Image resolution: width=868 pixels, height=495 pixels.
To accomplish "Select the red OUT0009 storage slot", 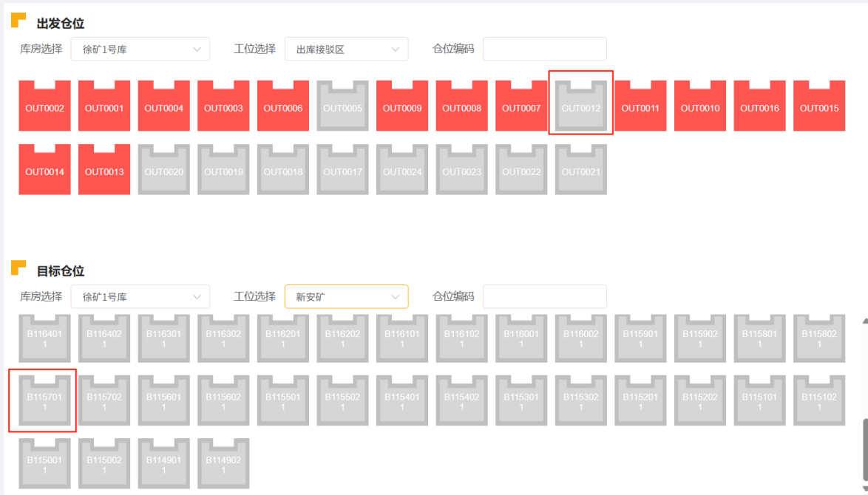I will tap(402, 106).
